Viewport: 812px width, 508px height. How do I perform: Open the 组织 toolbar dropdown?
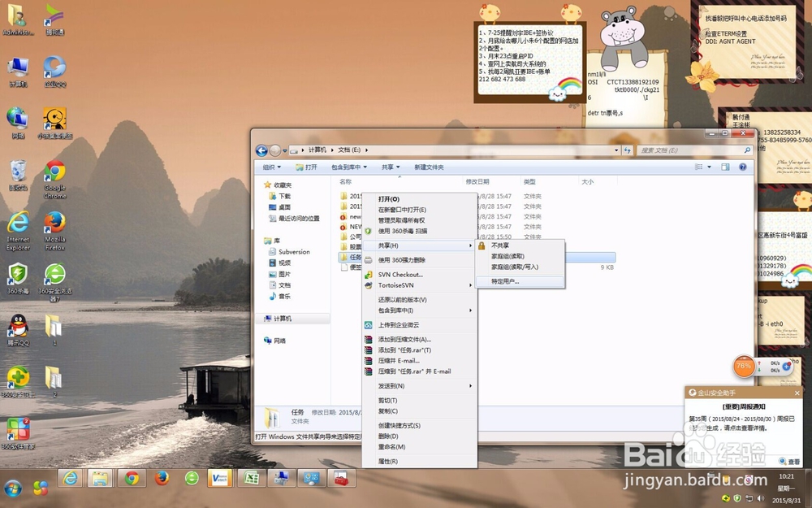pos(271,167)
